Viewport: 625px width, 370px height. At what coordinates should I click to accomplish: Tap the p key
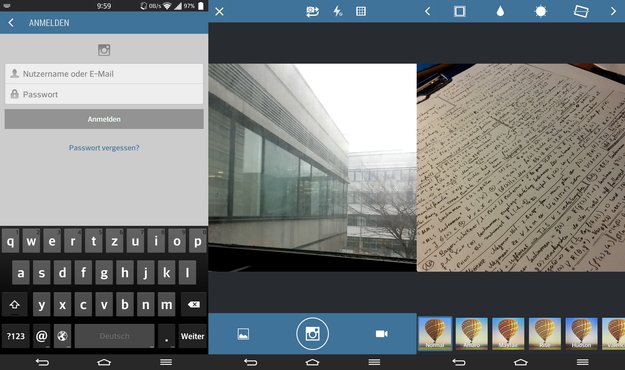coord(198,241)
